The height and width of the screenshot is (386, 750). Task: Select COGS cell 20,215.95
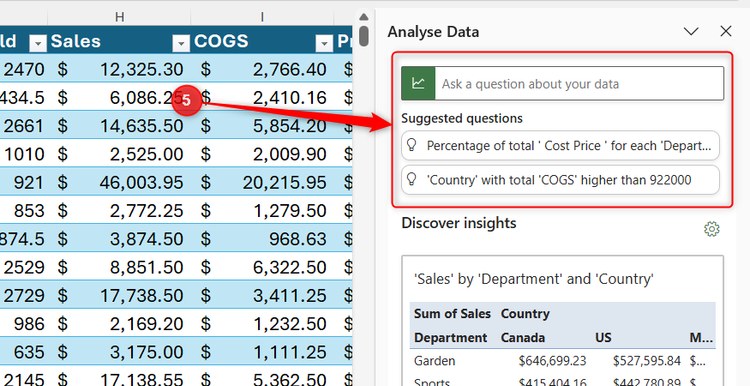pyautogui.click(x=262, y=182)
